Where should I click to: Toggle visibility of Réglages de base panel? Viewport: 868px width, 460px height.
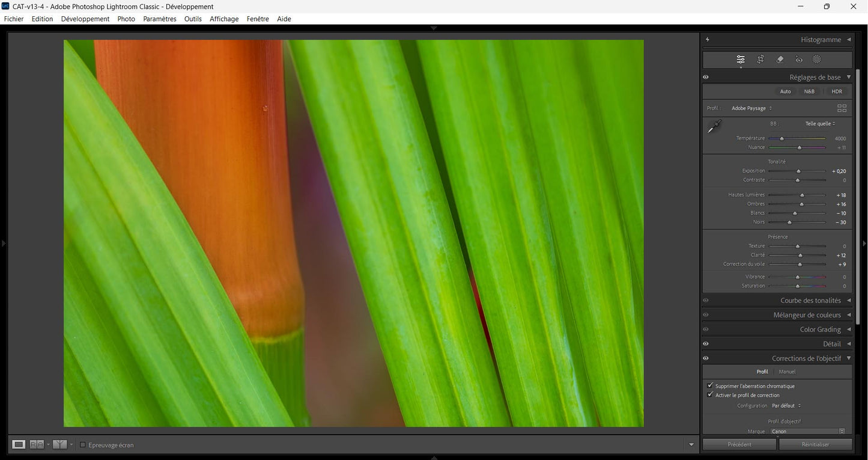(706, 76)
